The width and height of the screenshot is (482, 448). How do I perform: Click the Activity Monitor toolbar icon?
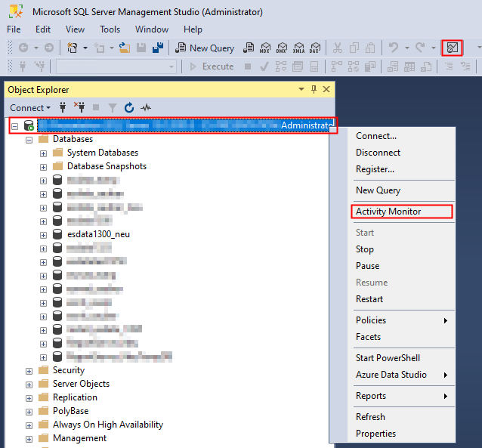[x=452, y=48]
